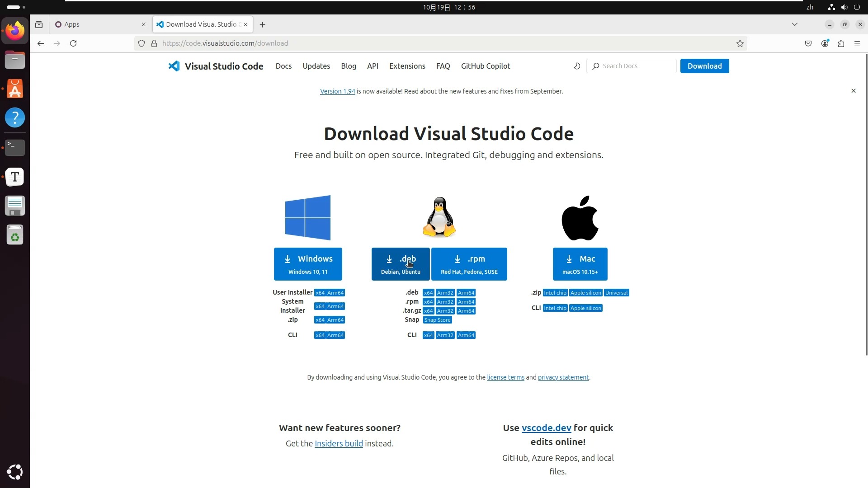Select the Linux .tar.gz x64 link
The height and width of the screenshot is (488, 868).
click(x=428, y=311)
